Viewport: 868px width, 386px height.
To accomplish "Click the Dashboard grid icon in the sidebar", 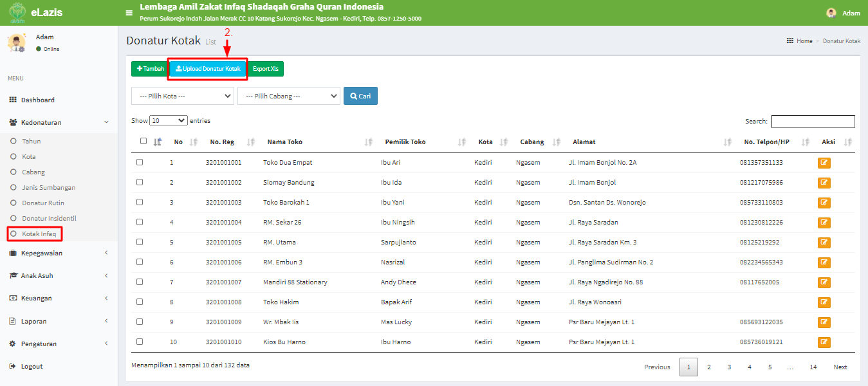I will tap(12, 99).
